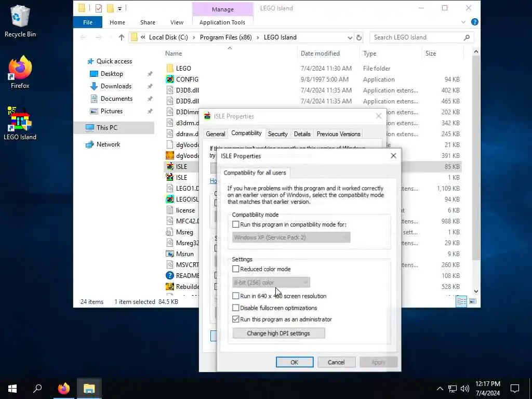
Task: Open the Share ribbon tab
Action: tap(148, 22)
